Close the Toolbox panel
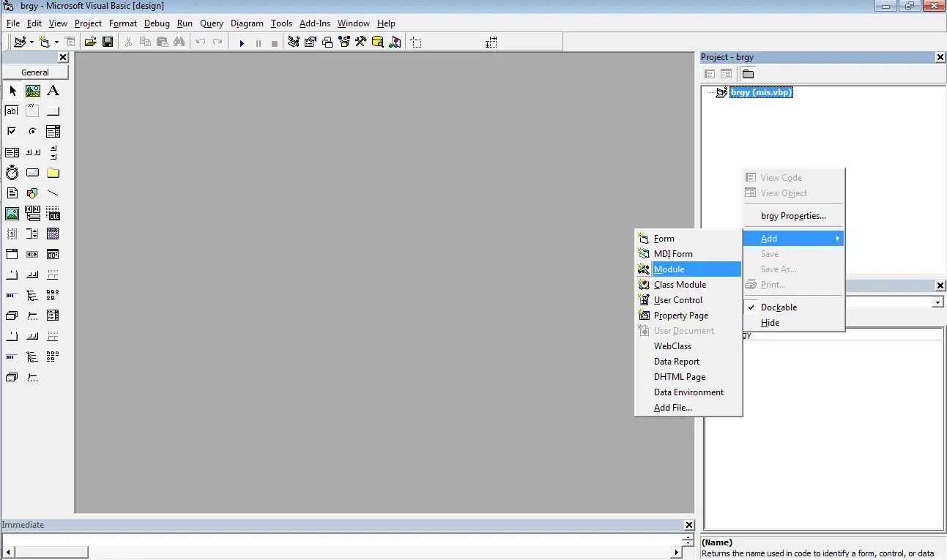This screenshot has width=947, height=560. pos(63,57)
